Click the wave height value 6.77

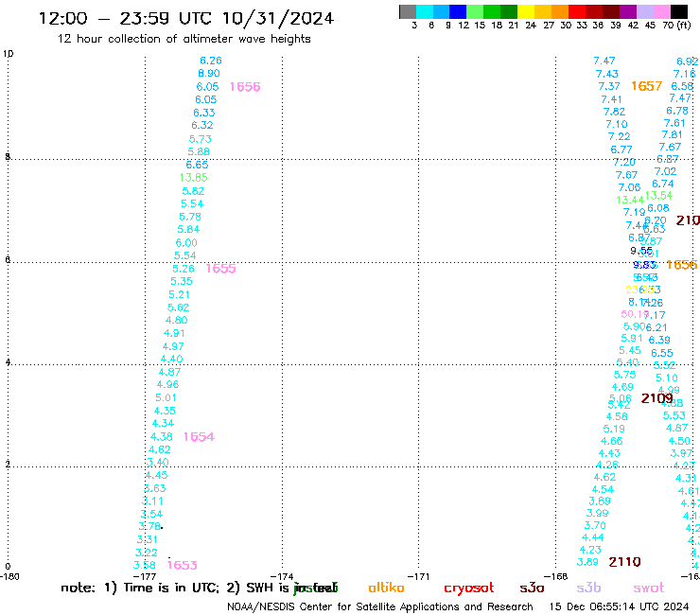(621, 149)
